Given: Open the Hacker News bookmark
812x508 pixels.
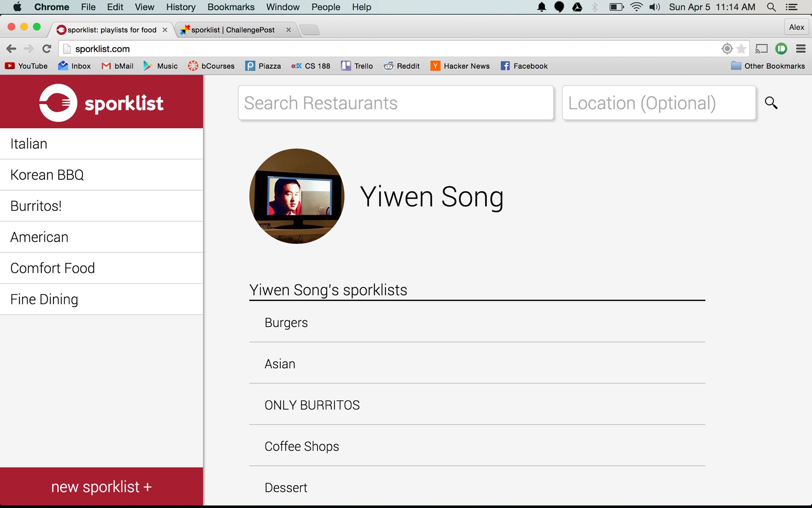Looking at the screenshot, I should coord(460,66).
